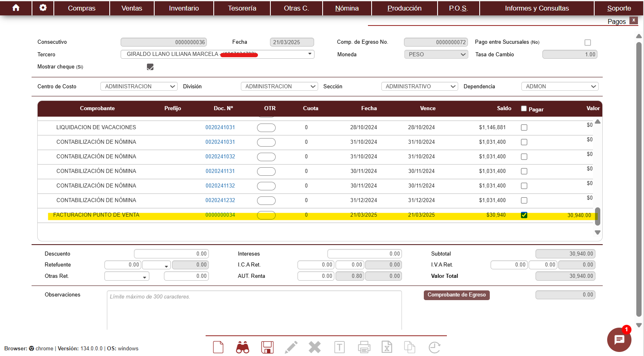The width and height of the screenshot is (644, 356).
Task: Save the payment with floppy disk icon
Action: pyautogui.click(x=267, y=347)
